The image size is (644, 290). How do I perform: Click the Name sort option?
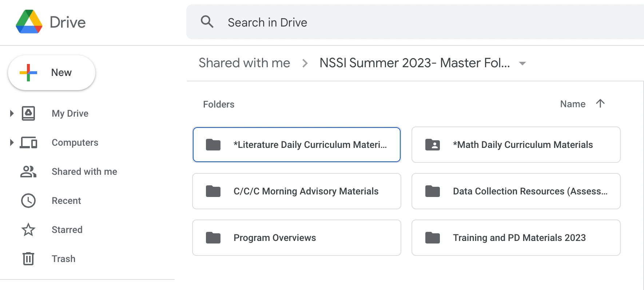point(573,104)
